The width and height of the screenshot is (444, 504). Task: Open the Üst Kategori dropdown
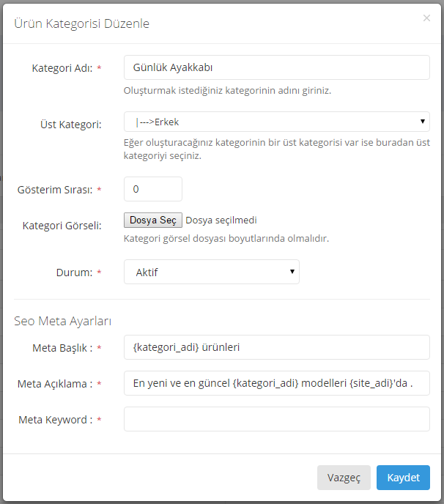(x=276, y=122)
